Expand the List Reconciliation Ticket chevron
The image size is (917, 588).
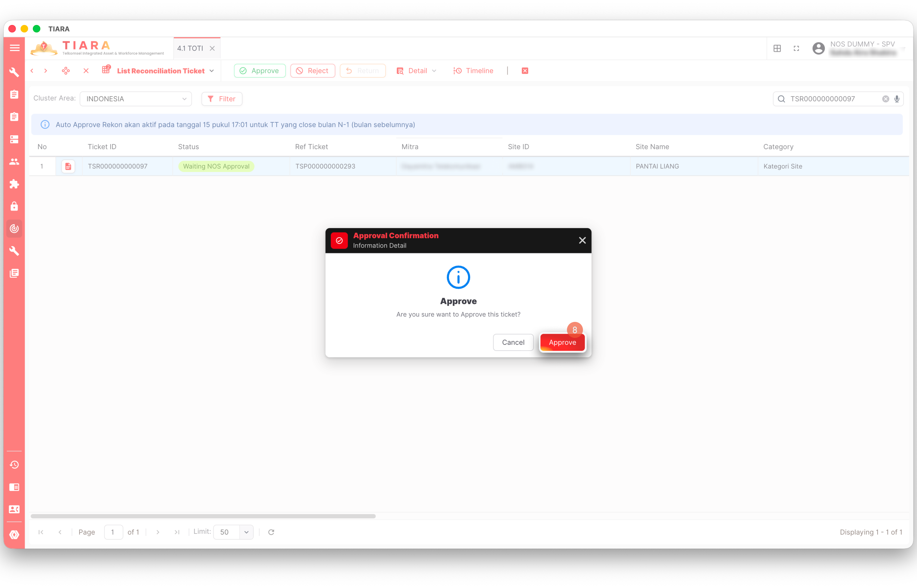212,71
